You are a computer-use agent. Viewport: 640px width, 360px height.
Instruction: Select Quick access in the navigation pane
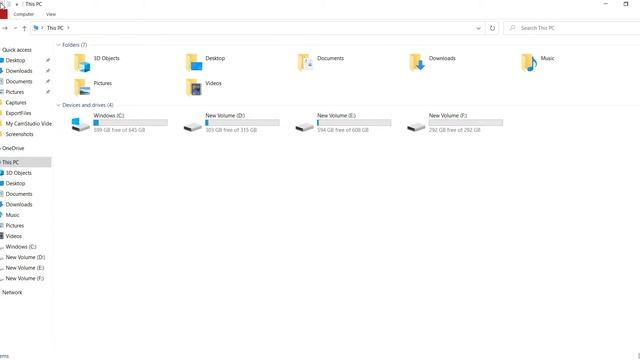point(17,50)
